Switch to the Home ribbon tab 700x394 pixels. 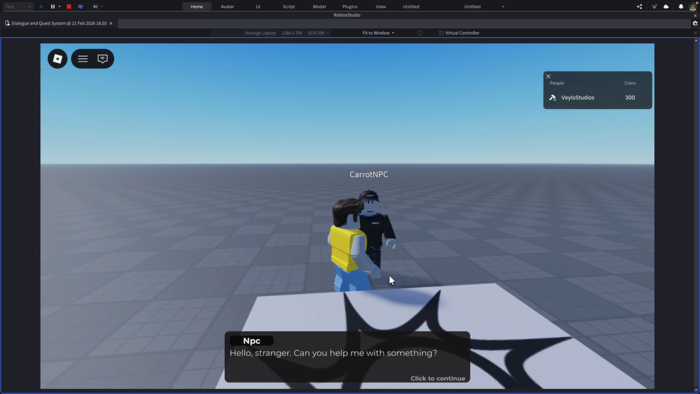[x=196, y=7]
